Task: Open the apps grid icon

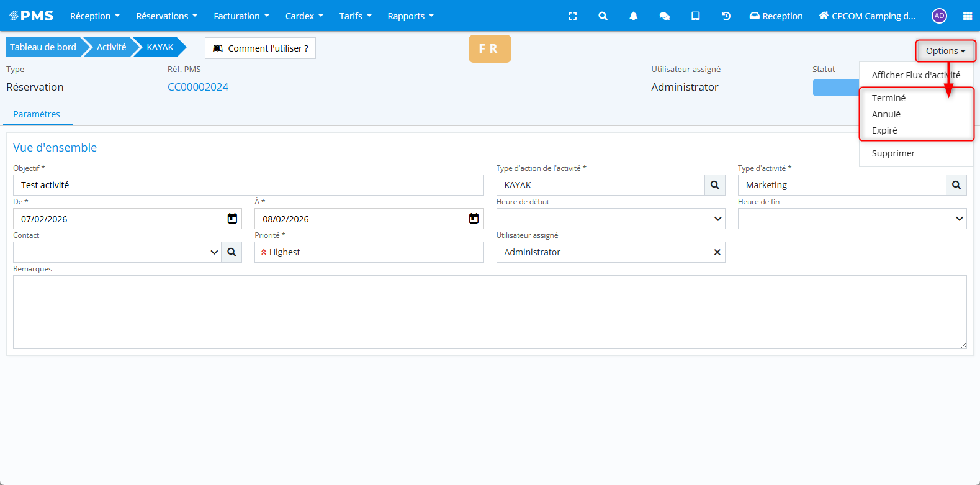Action: pyautogui.click(x=967, y=16)
